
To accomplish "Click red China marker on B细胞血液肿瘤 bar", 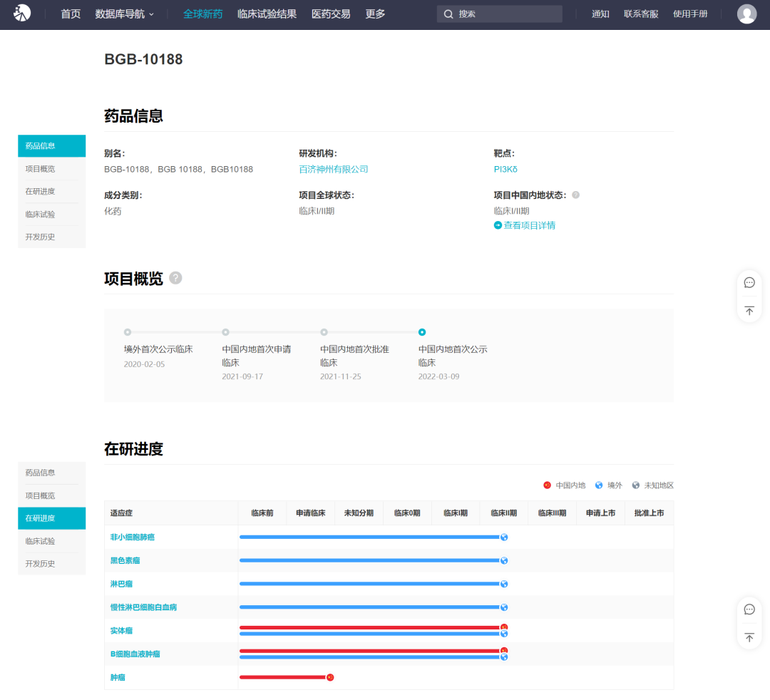I will click(x=504, y=650).
